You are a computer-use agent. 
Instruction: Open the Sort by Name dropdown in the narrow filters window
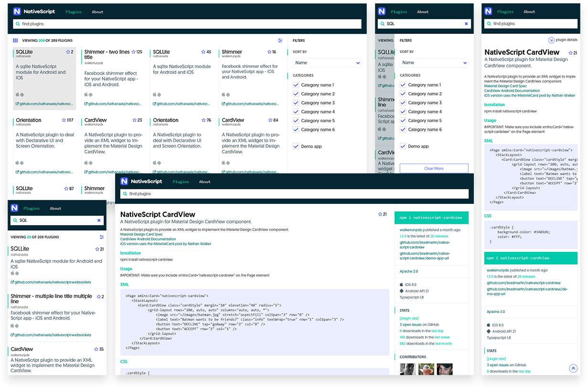pyautogui.click(x=434, y=63)
